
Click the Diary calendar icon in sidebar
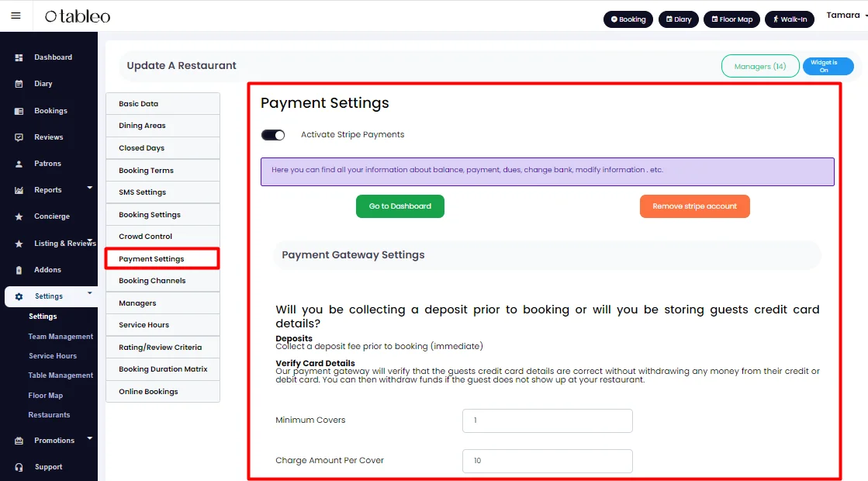(19, 84)
